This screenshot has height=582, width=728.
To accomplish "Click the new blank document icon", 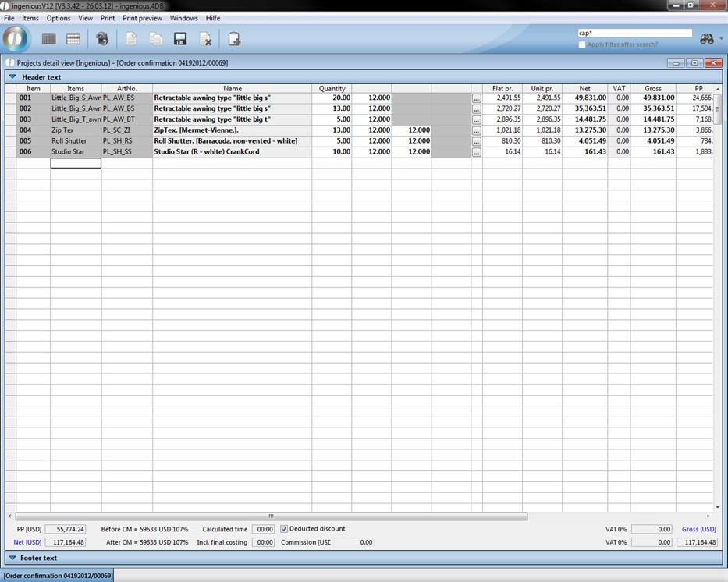I will [x=131, y=39].
